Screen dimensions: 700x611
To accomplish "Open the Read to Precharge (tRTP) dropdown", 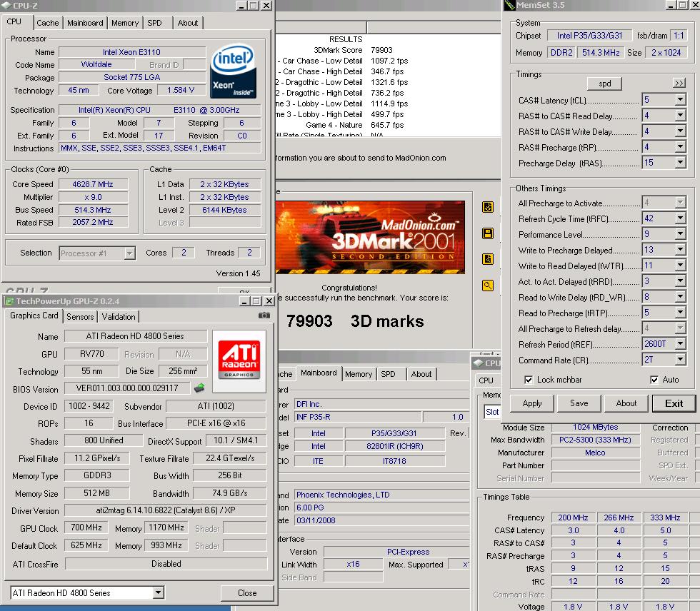I will point(680,313).
